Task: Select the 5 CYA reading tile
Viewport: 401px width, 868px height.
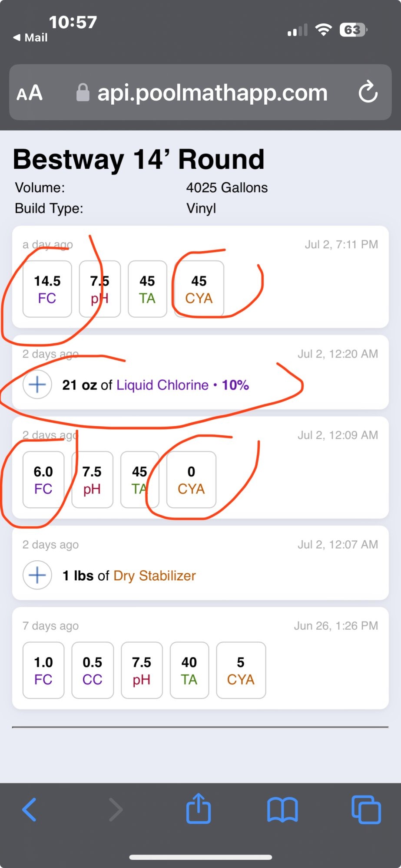Action: point(241,670)
